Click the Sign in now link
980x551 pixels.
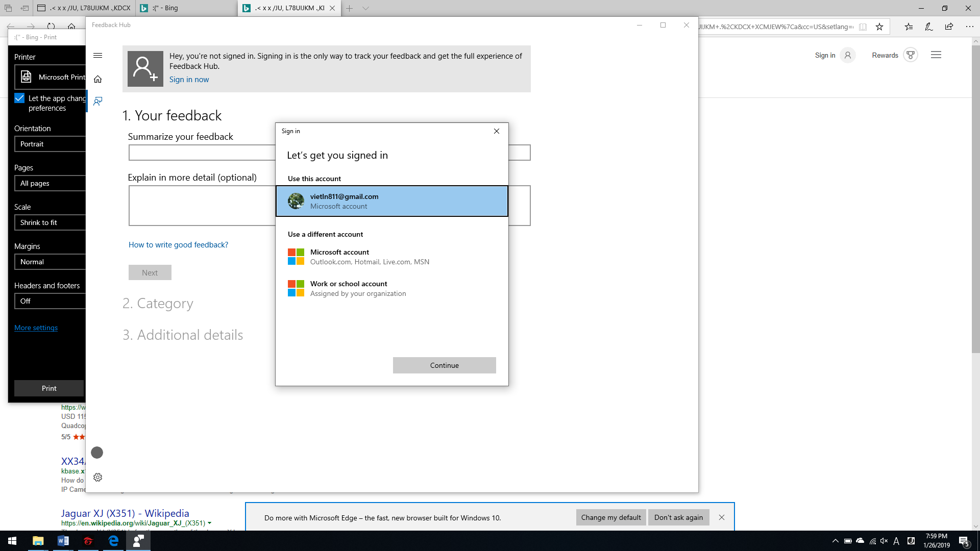(x=189, y=80)
